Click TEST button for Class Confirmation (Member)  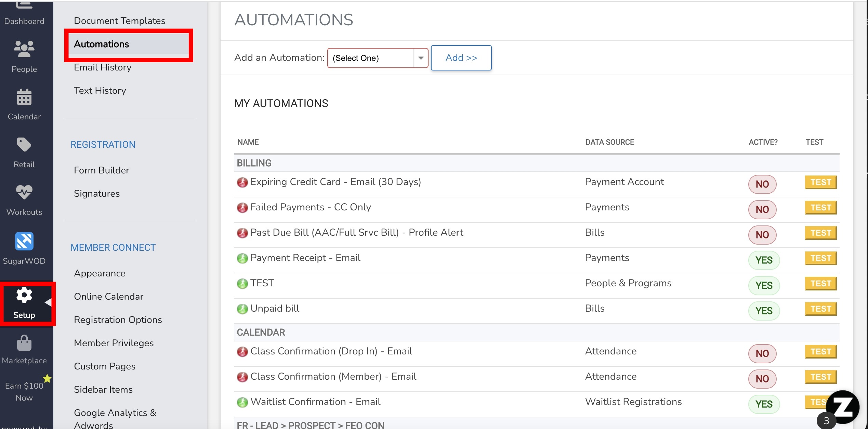(x=821, y=377)
